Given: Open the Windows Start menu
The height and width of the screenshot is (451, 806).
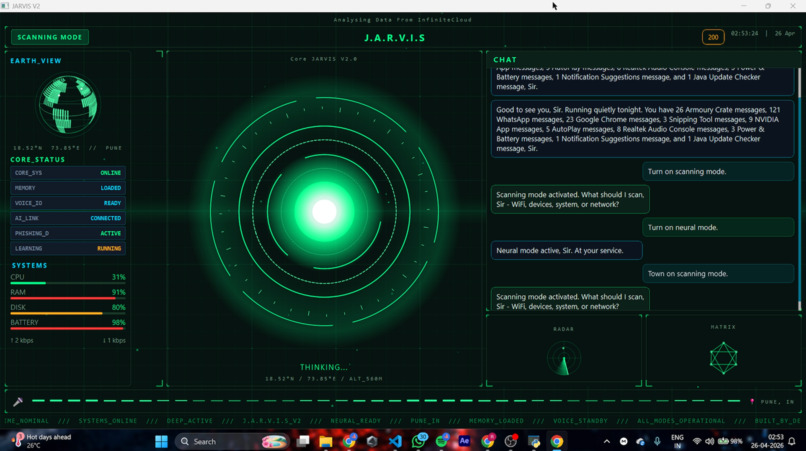Looking at the screenshot, I should pos(161,441).
